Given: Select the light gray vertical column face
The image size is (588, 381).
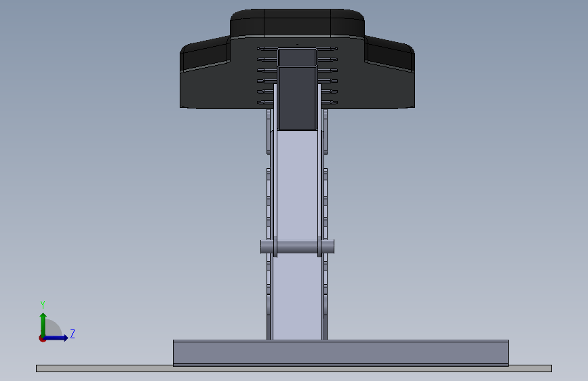Looking at the screenshot, I should coord(297,235).
